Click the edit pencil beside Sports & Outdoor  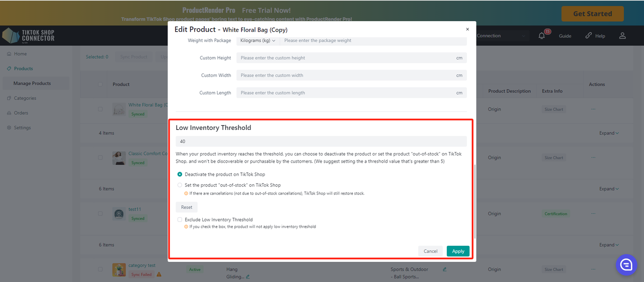[x=444, y=269]
